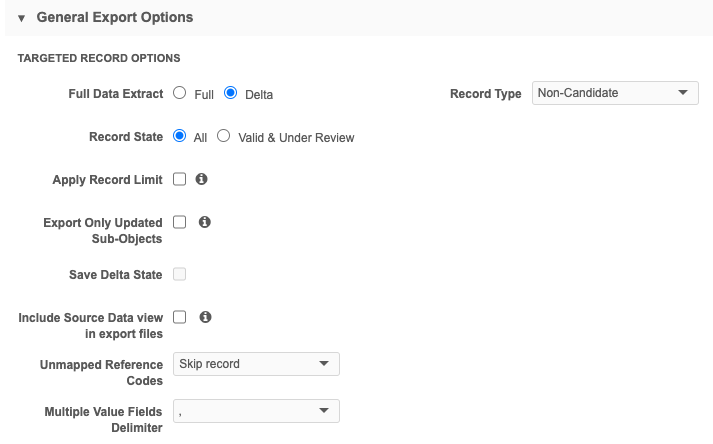Open the Multiple Value Fields Delimiter dropdown
The height and width of the screenshot is (444, 713).
coord(256,411)
